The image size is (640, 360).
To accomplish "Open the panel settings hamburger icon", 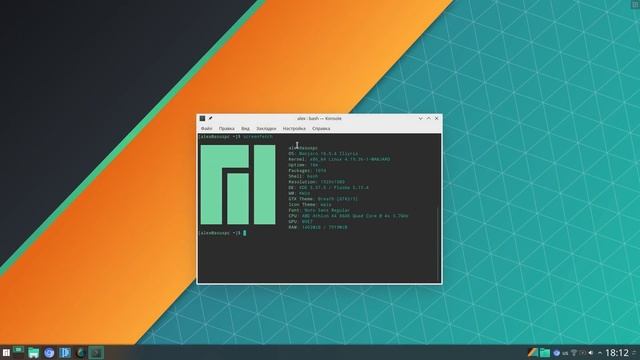I will pyautogui.click(x=634, y=353).
